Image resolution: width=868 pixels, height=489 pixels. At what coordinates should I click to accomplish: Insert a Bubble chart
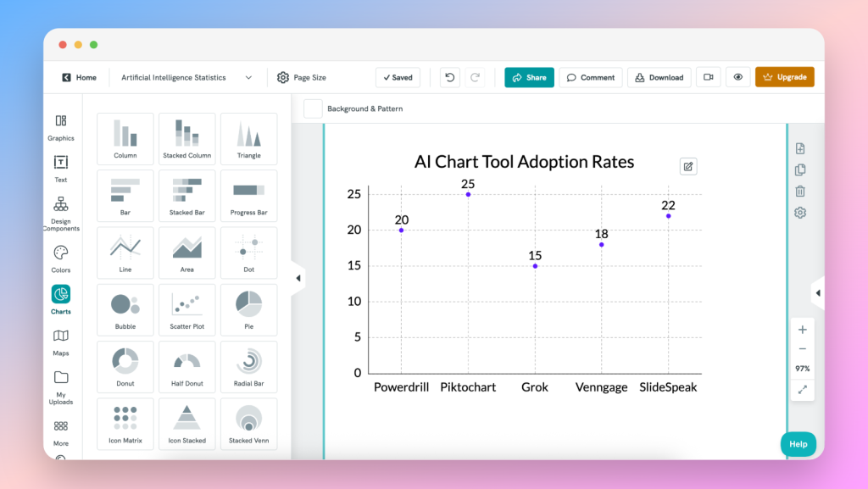coord(125,310)
